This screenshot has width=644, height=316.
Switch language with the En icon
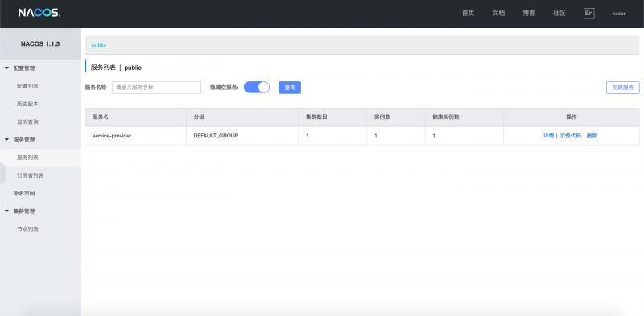[x=588, y=13]
